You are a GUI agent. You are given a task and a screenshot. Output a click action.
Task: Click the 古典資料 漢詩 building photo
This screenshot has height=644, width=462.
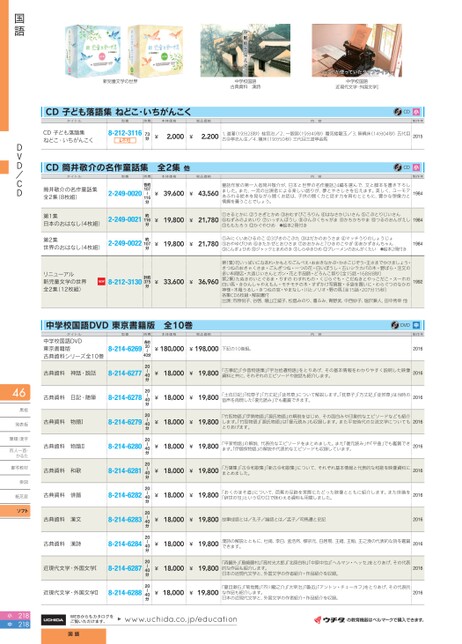click(245, 50)
